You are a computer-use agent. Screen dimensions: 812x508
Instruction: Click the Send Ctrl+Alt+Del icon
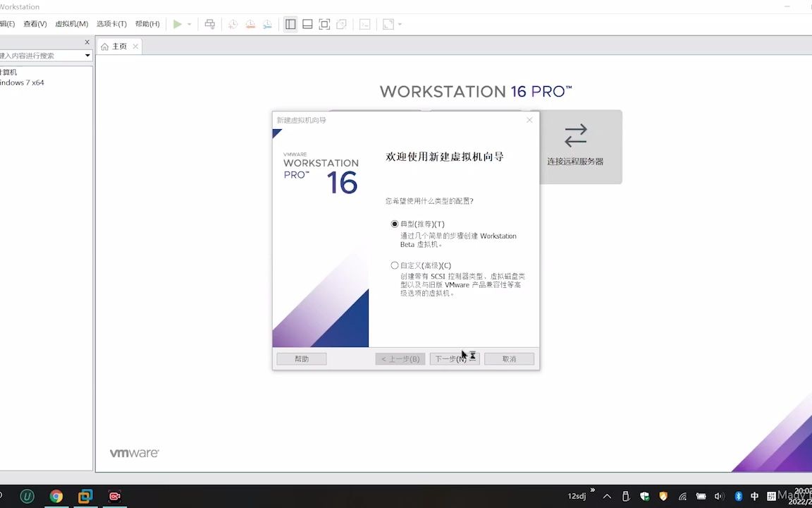pyautogui.click(x=209, y=23)
